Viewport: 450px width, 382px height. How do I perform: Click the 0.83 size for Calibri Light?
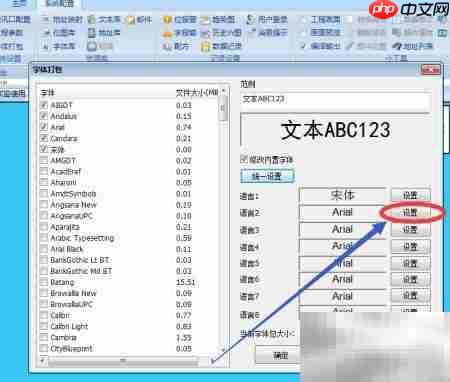184,326
